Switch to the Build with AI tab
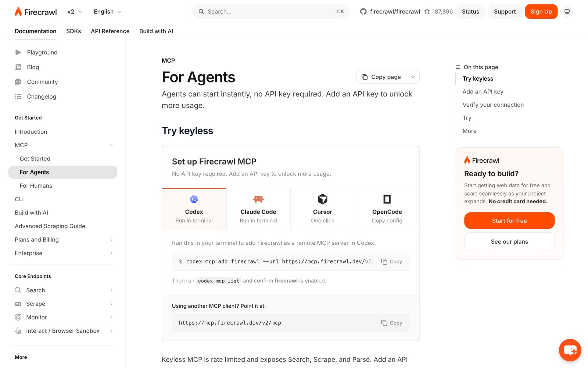The image size is (588, 368). click(x=156, y=31)
